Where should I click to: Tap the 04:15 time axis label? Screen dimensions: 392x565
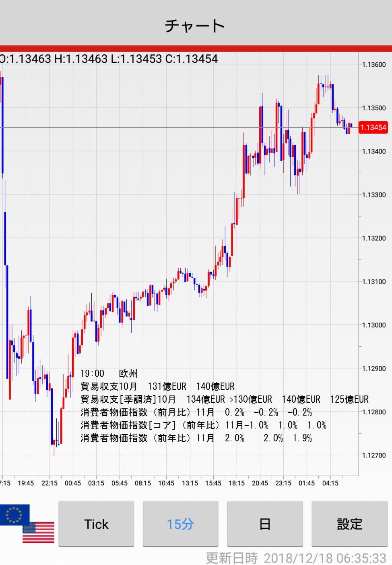coord(330,483)
